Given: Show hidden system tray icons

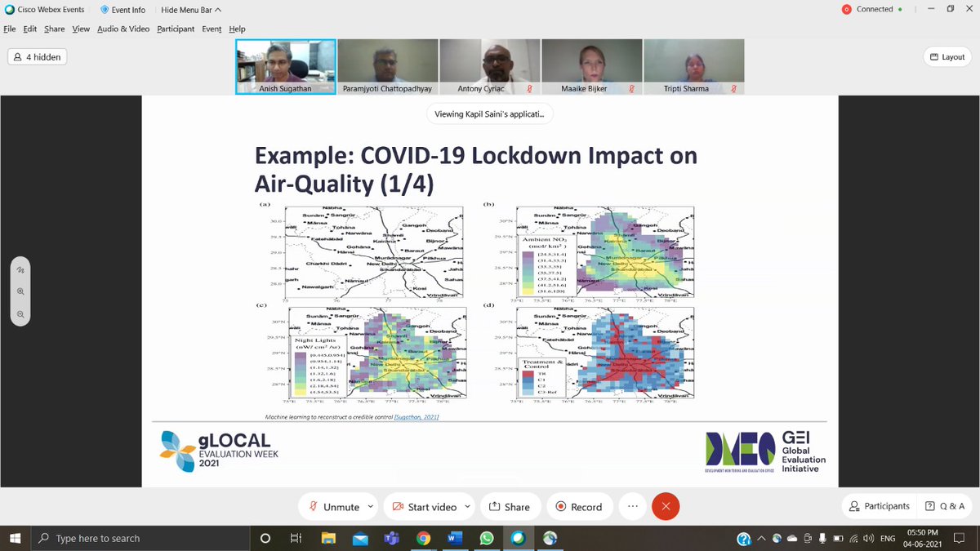Looking at the screenshot, I should pos(761,539).
